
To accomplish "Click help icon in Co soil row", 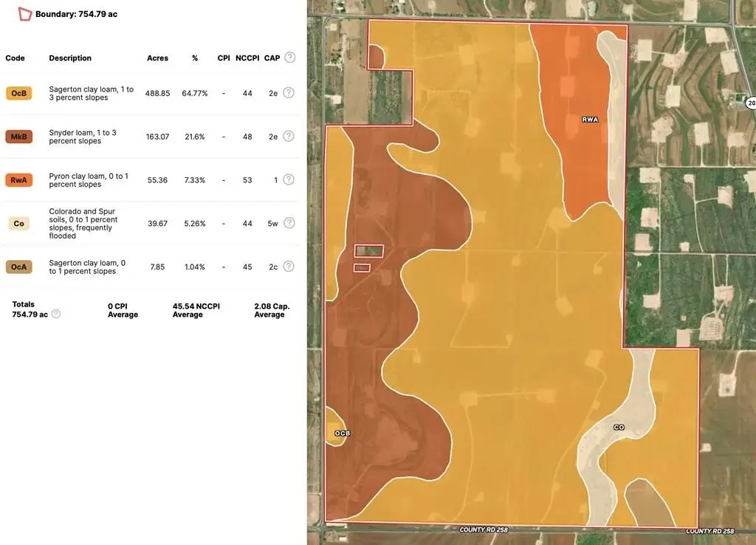I will [x=289, y=223].
